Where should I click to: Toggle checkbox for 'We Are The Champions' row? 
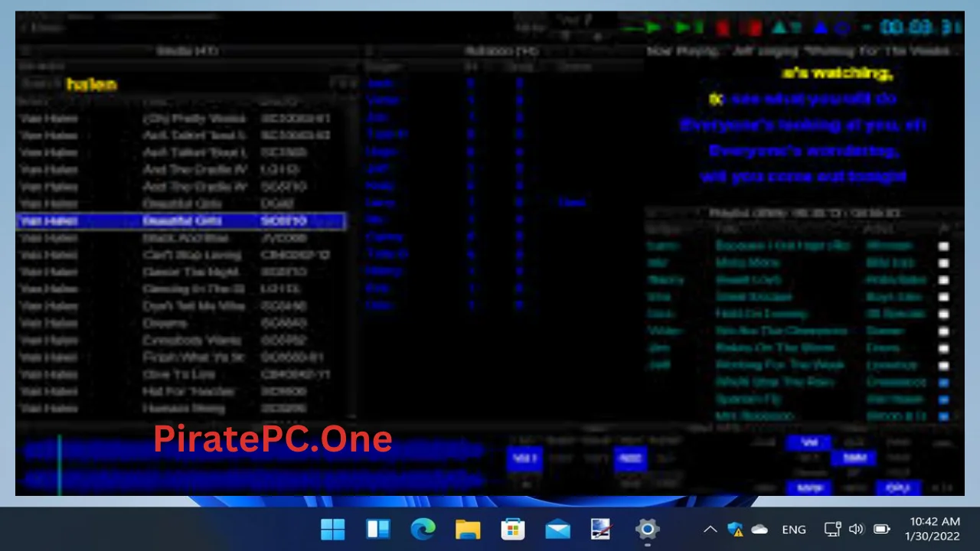coord(943,331)
